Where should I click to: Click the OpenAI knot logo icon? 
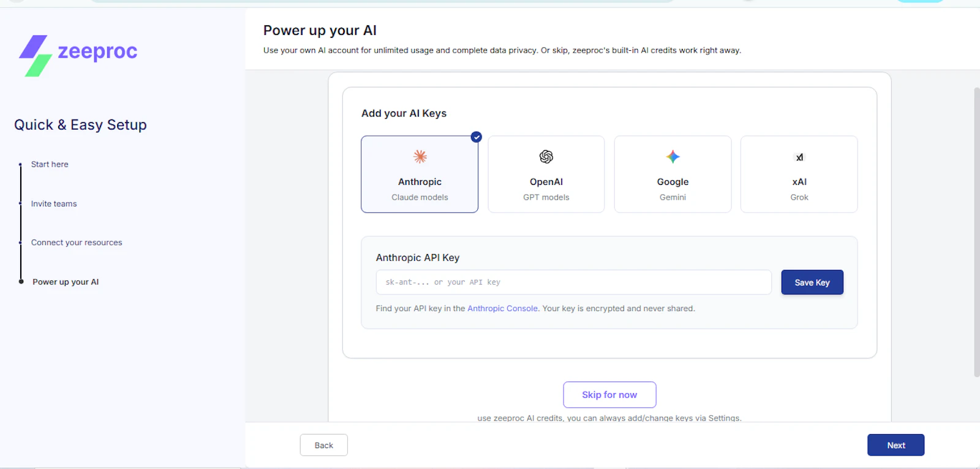(x=546, y=157)
